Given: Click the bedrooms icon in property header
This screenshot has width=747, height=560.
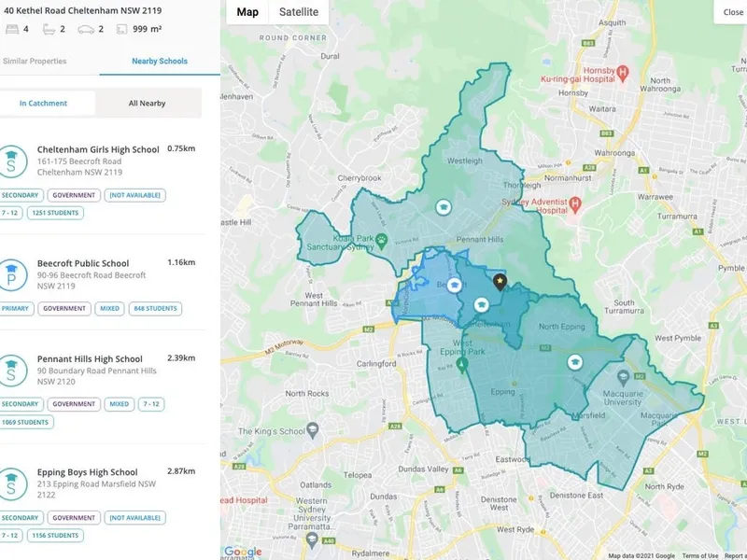Looking at the screenshot, I should coord(12,29).
